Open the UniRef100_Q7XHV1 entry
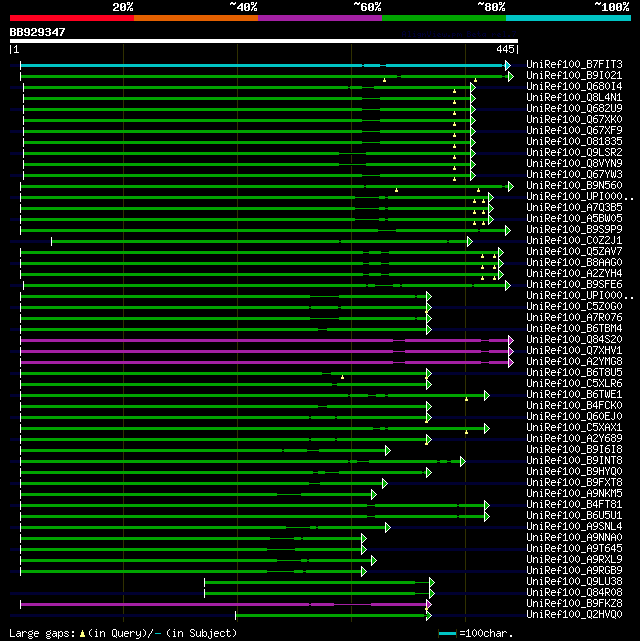The image size is (640, 641). (574, 351)
